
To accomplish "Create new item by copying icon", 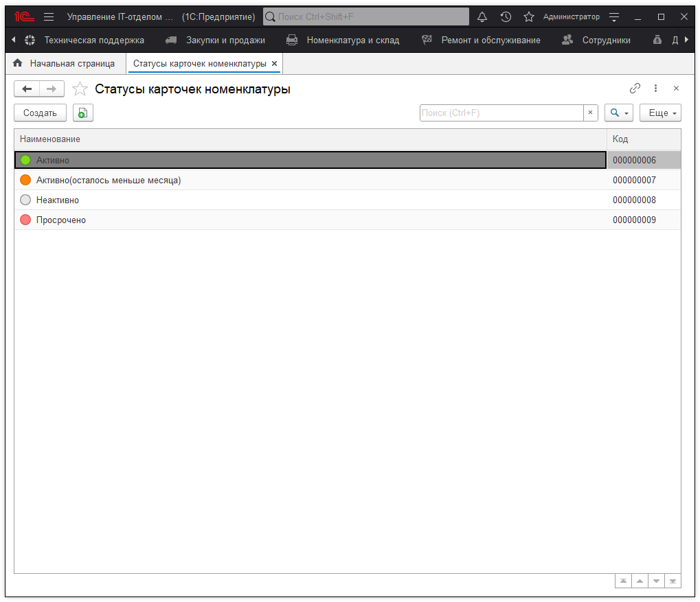I will click(x=82, y=113).
